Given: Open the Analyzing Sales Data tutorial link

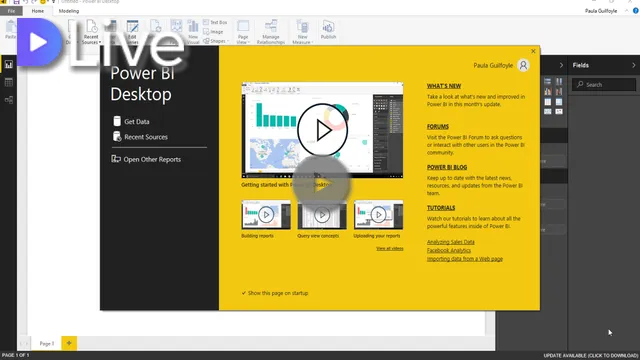Looking at the screenshot, I should [x=451, y=242].
